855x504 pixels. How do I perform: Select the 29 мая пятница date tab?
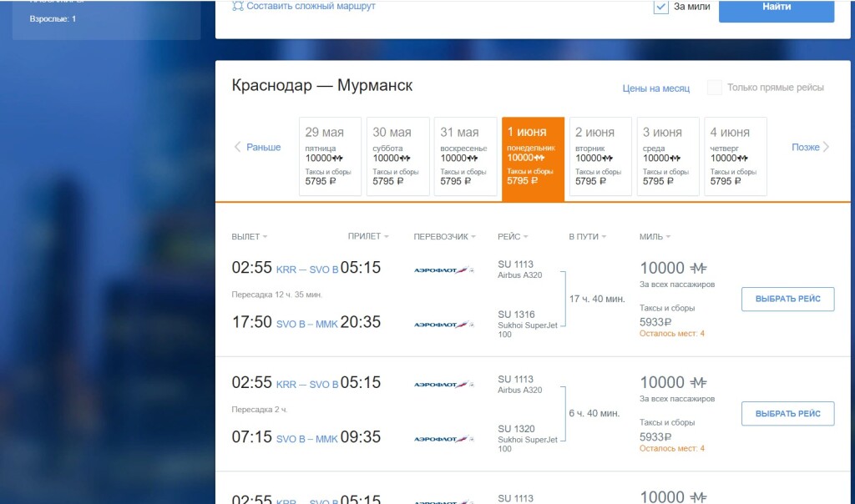coord(330,156)
